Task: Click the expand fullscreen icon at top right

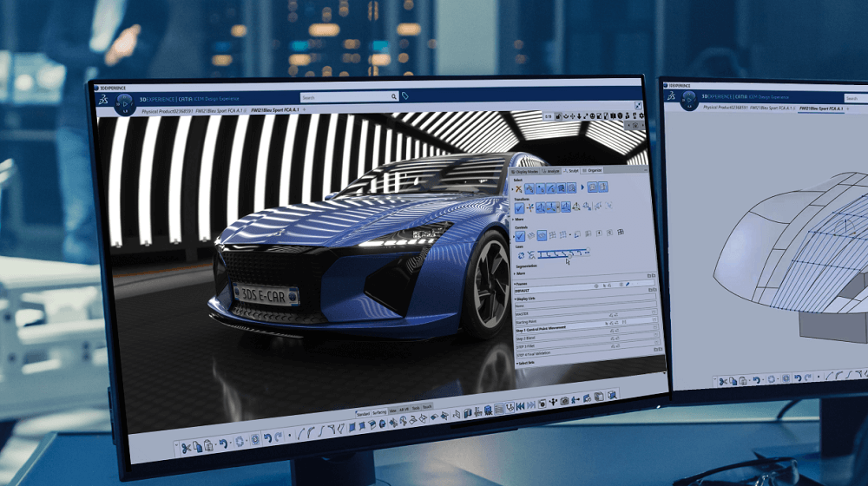Action: pos(639,105)
